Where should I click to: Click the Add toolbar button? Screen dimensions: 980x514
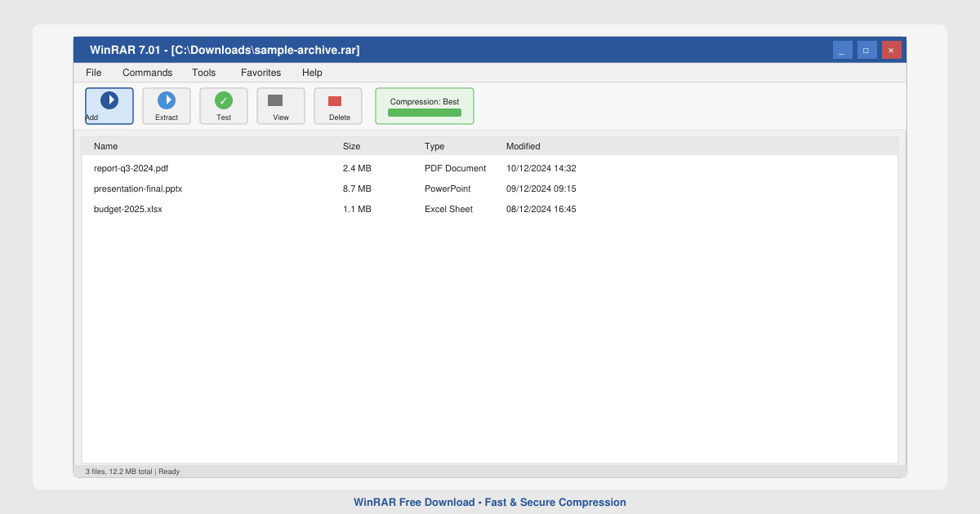pos(109,106)
